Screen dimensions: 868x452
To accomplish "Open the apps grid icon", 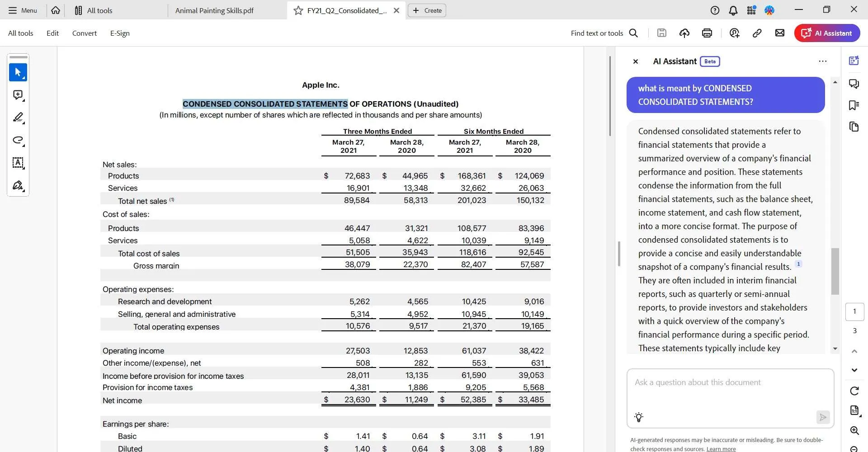I will coord(751,10).
